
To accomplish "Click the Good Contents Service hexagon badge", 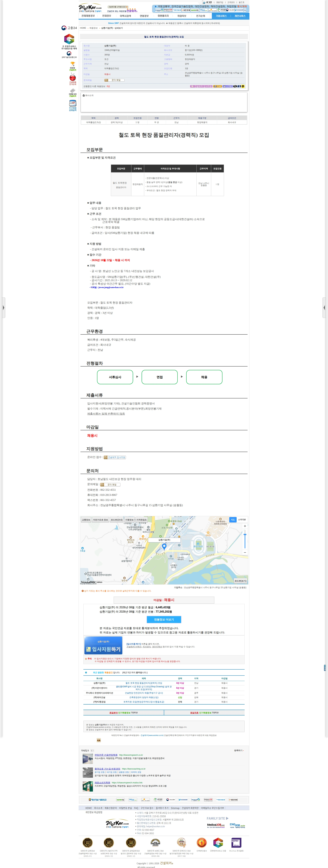I will pyautogui.click(x=69, y=39).
